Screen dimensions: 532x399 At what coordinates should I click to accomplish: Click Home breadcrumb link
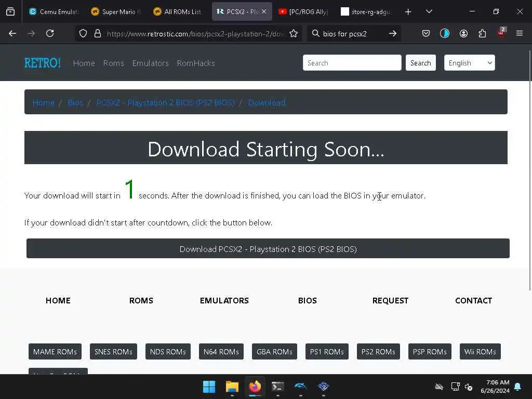click(x=44, y=102)
